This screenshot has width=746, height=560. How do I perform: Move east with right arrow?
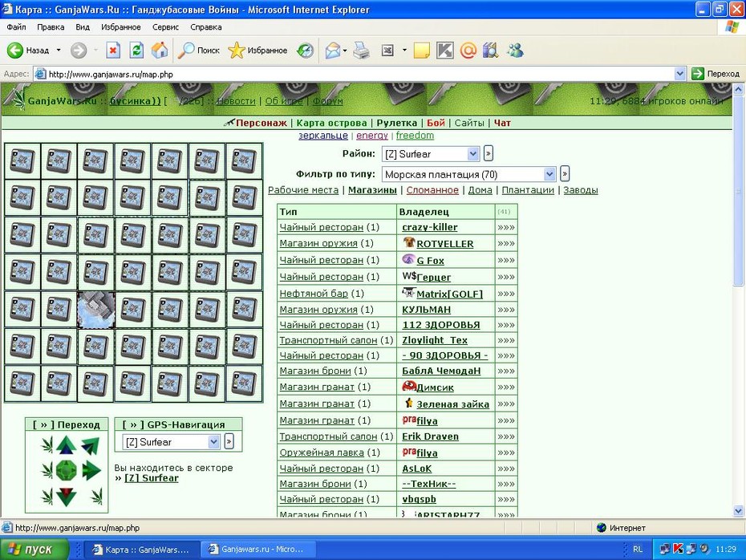coord(91,471)
